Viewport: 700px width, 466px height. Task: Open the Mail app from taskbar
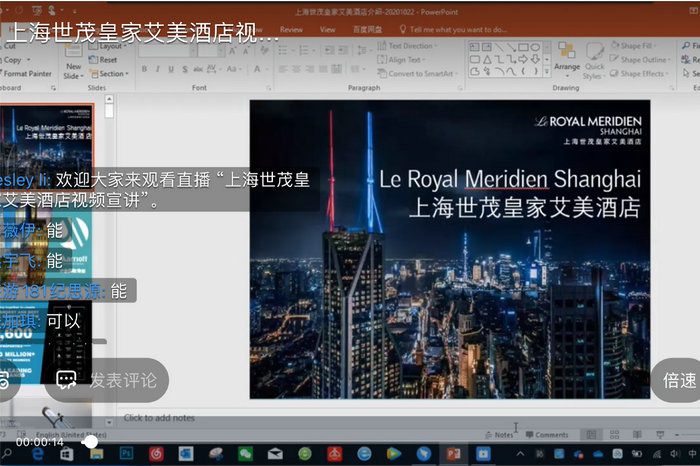click(x=275, y=454)
